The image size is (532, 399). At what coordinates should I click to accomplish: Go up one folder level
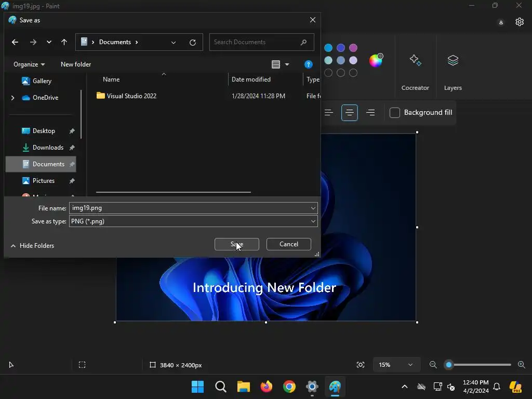(64, 42)
